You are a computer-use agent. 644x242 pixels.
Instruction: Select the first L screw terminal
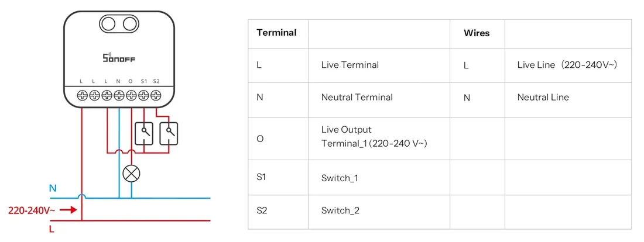(83, 95)
